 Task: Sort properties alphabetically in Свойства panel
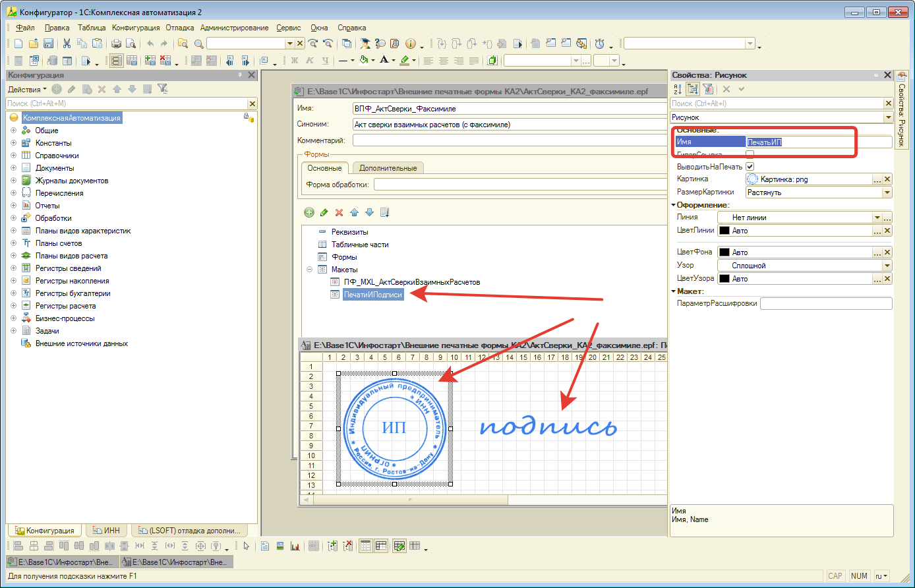678,89
